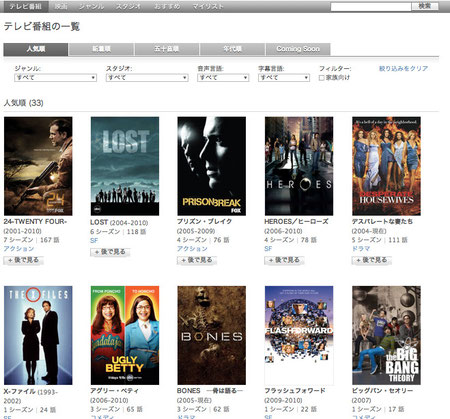
Task: Click the テレビ番組の一覧 page heading
Action: (42, 27)
